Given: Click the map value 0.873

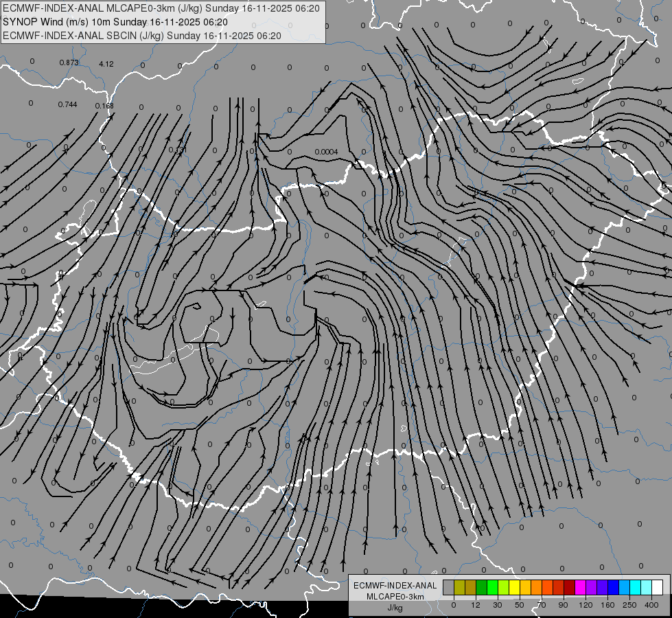Looking at the screenshot, I should click(69, 62).
